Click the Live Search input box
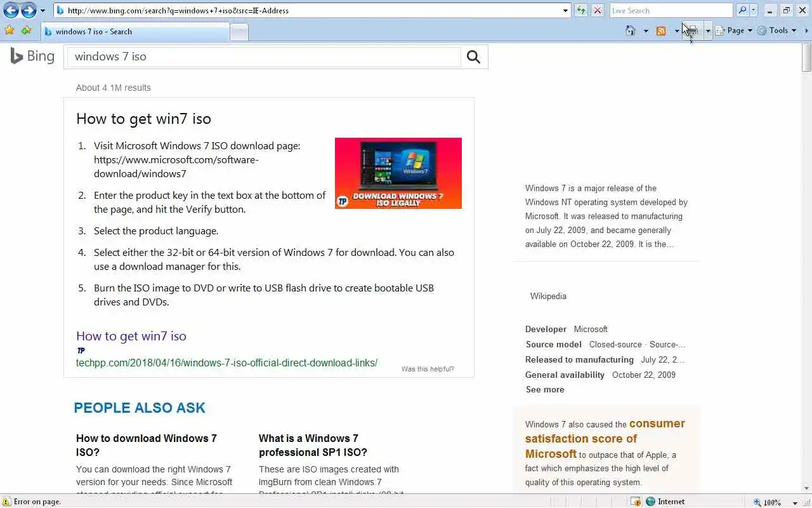 pos(671,10)
